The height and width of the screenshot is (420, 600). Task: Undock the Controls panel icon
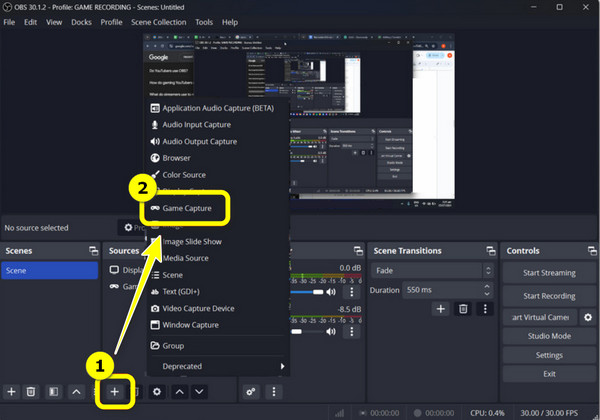[592, 251]
